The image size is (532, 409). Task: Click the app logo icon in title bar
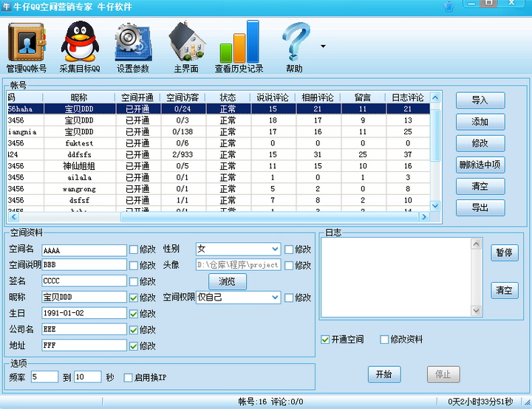[6, 7]
